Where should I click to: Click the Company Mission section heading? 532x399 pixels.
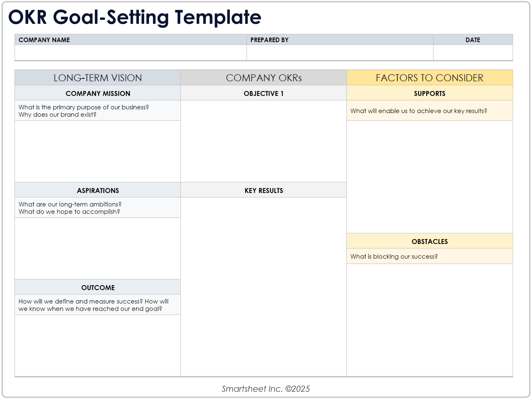(x=97, y=93)
